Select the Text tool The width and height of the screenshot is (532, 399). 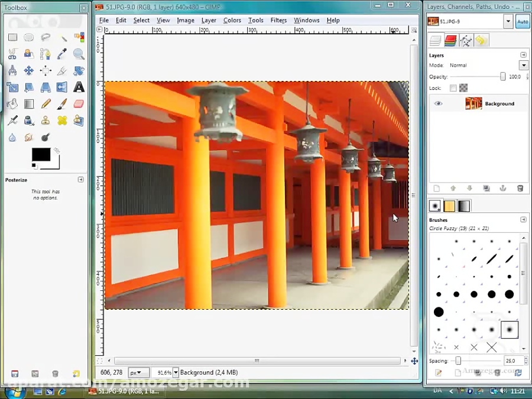[x=79, y=87]
